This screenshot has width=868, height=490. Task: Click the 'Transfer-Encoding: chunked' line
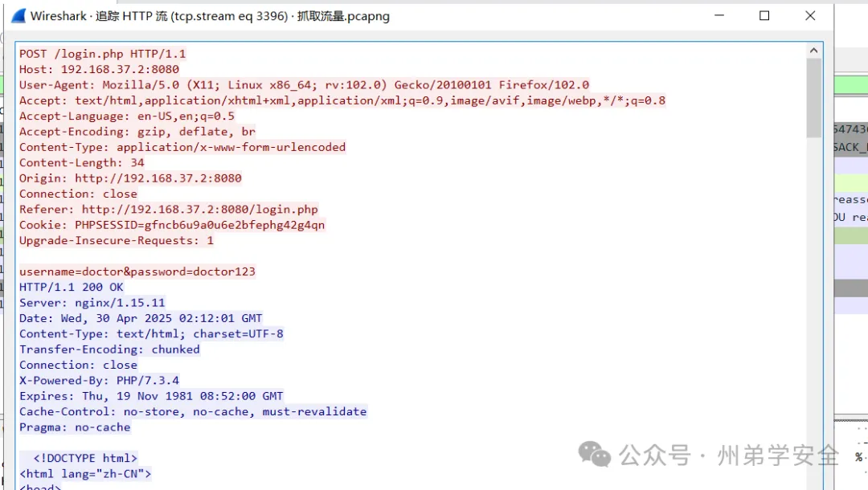click(109, 349)
